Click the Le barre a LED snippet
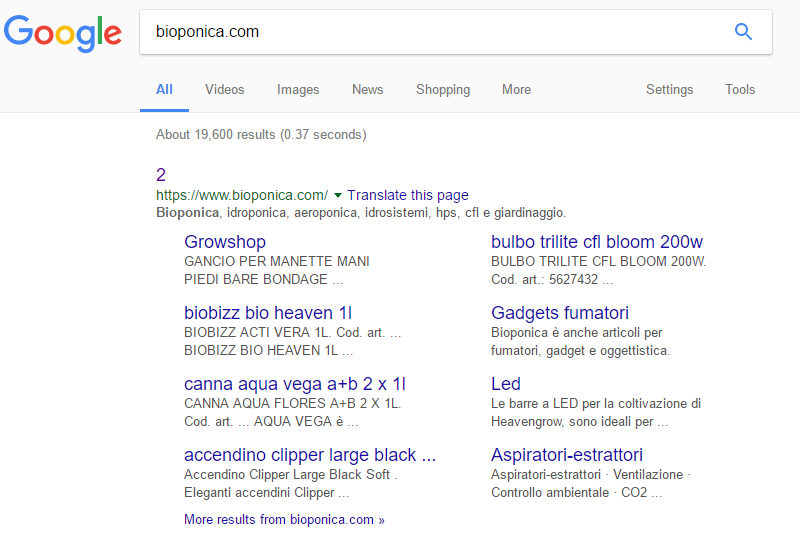The image size is (800, 545). point(596,412)
